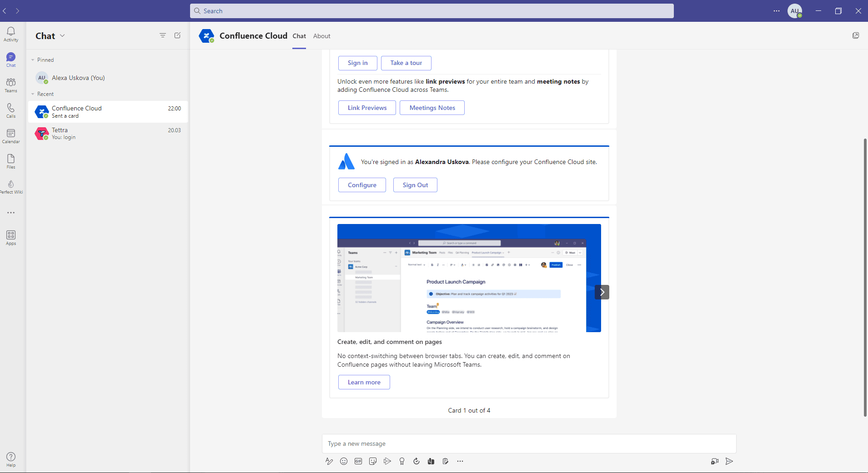Insert a GIF
Screen dimensions: 868x473
click(358, 461)
